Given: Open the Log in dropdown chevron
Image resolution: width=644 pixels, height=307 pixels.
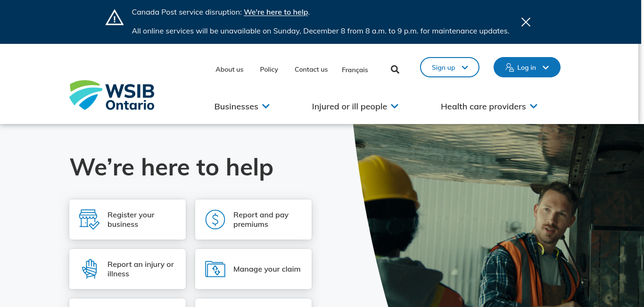Looking at the screenshot, I should [x=546, y=67].
